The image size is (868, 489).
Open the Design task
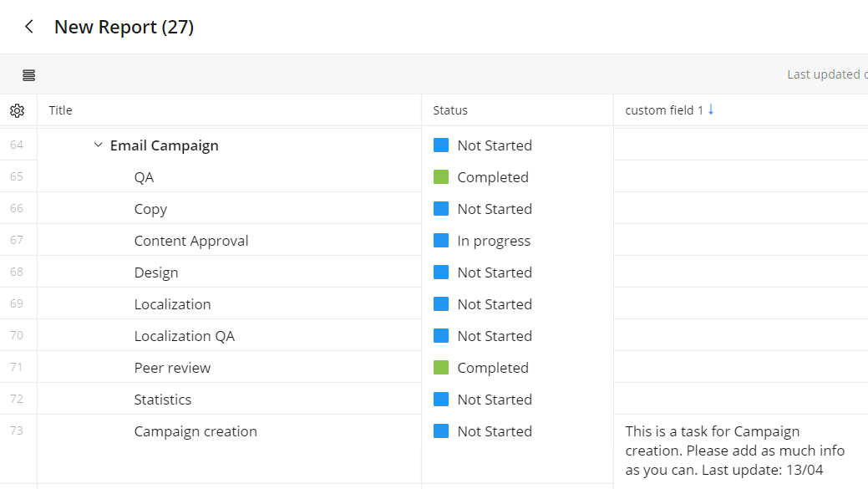click(156, 273)
